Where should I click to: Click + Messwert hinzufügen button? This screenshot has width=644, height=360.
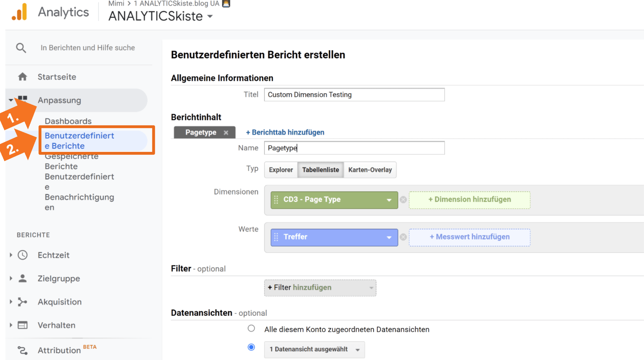tap(470, 237)
